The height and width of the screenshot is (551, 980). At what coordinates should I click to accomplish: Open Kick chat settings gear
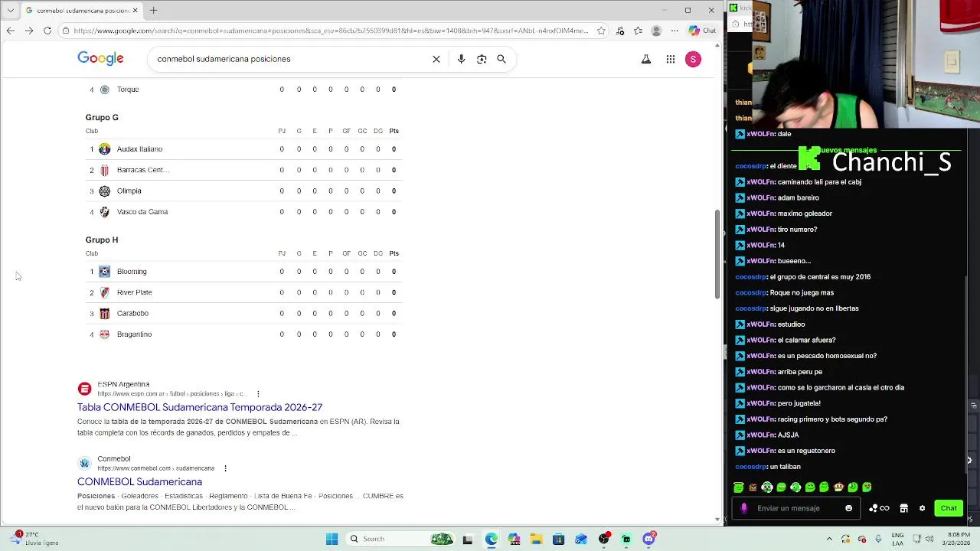click(922, 508)
